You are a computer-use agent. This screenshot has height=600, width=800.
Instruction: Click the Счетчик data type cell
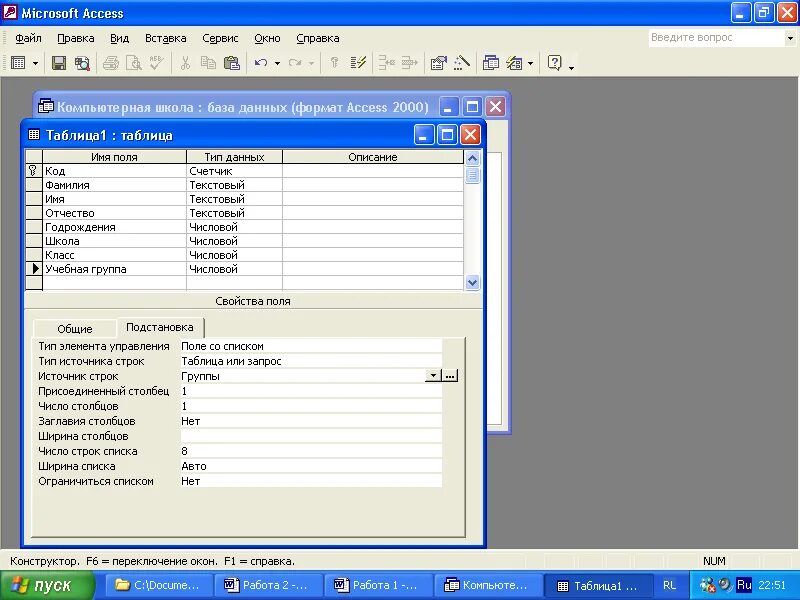[234, 171]
